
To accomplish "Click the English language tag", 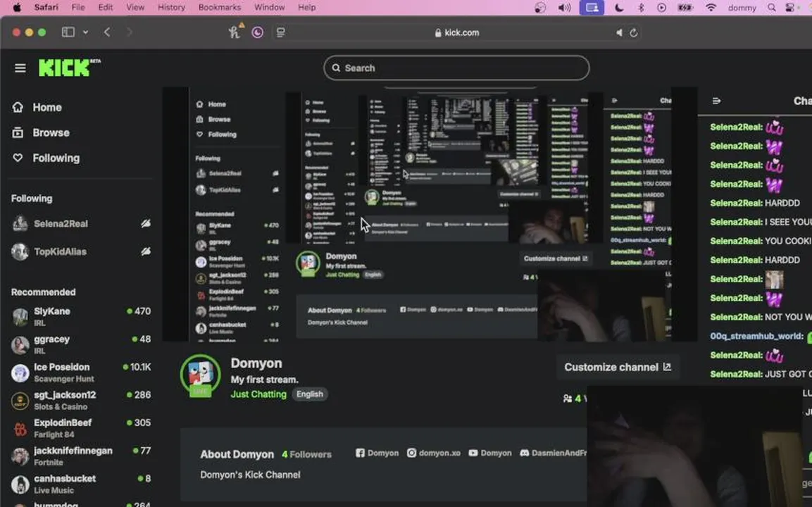I will tap(310, 394).
